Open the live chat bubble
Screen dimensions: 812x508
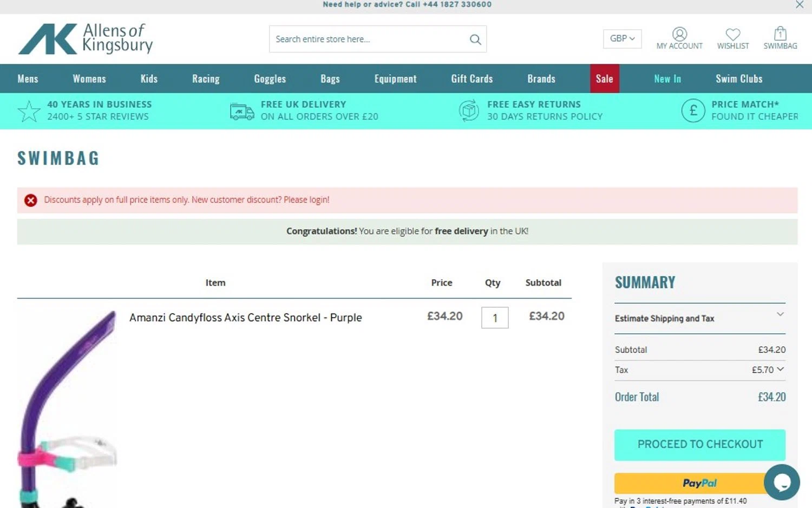(x=782, y=482)
